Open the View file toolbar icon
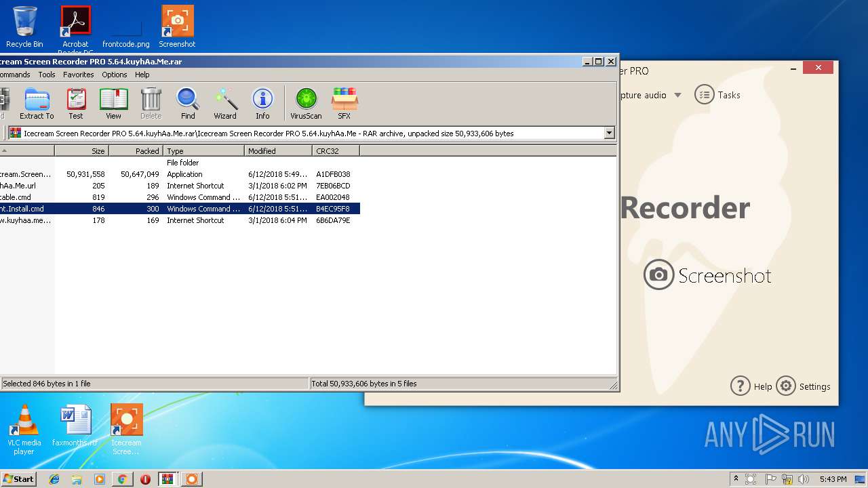This screenshot has height=488, width=868. click(x=113, y=104)
